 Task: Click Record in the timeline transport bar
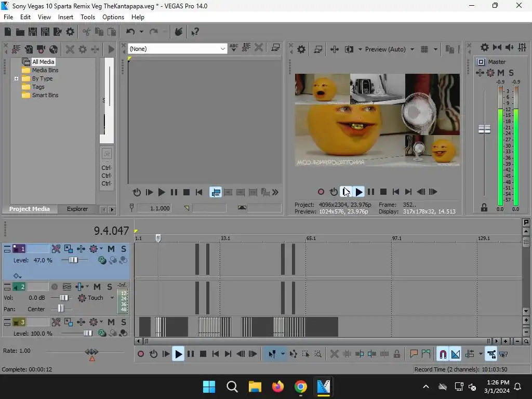pyautogui.click(x=141, y=354)
